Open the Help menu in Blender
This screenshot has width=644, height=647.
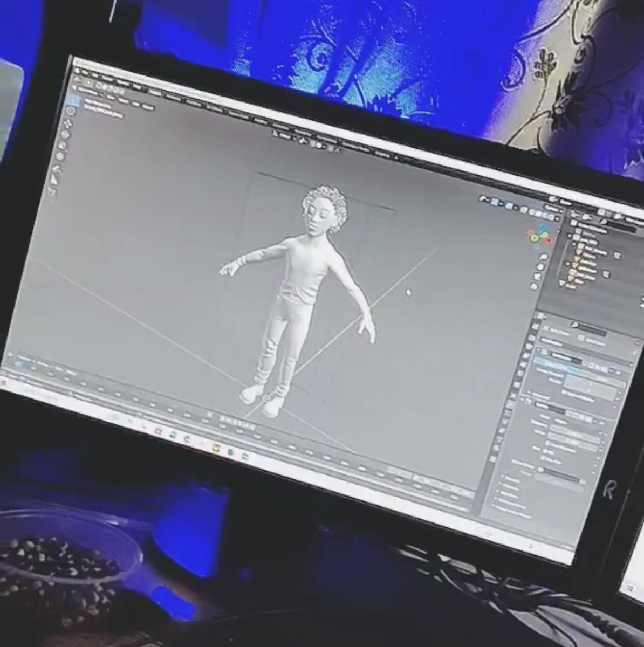[137, 87]
